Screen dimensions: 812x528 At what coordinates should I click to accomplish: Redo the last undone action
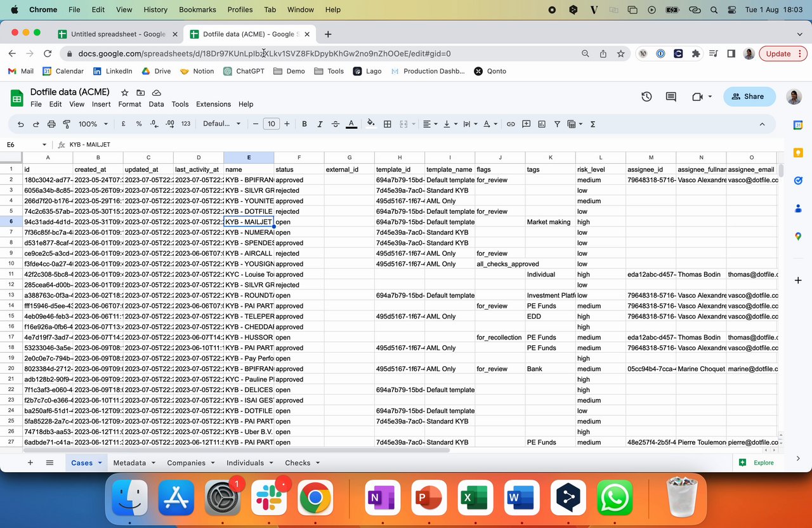click(36, 124)
